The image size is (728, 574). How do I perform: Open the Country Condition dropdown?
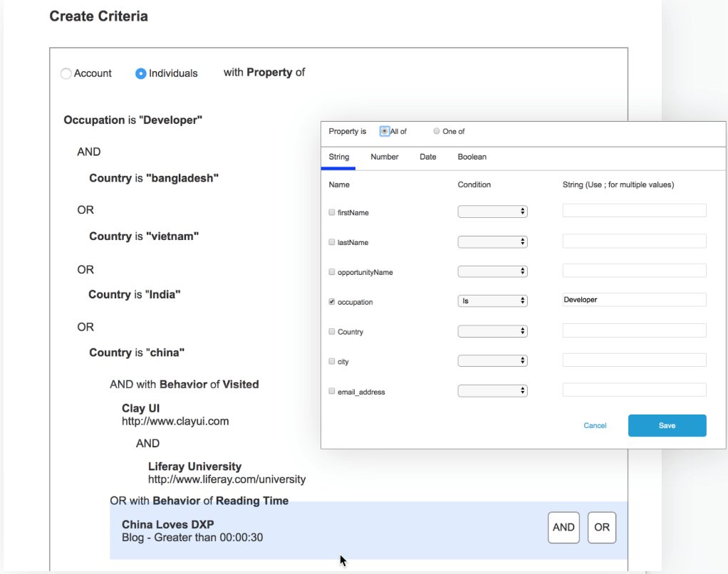tap(492, 330)
